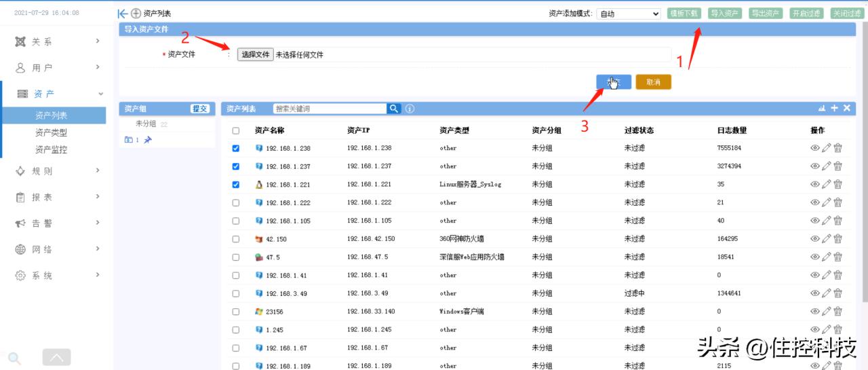Check the checkbox for asset 47.5
The height and width of the screenshot is (370, 868).
pyautogui.click(x=235, y=257)
